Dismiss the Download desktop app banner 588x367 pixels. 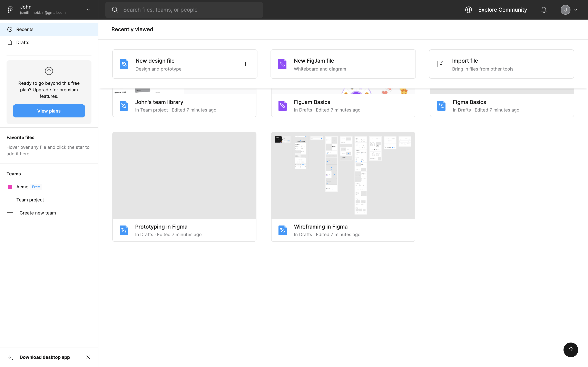[x=88, y=357]
